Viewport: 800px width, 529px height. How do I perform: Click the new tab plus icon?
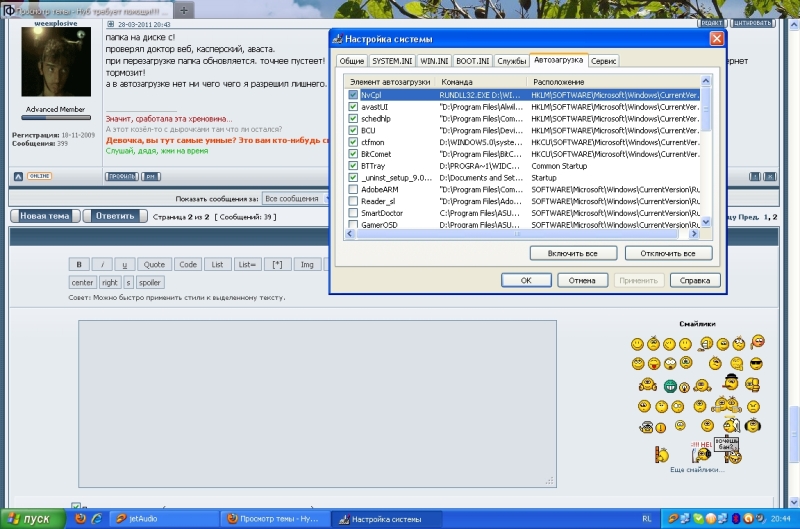pyautogui.click(x=184, y=9)
